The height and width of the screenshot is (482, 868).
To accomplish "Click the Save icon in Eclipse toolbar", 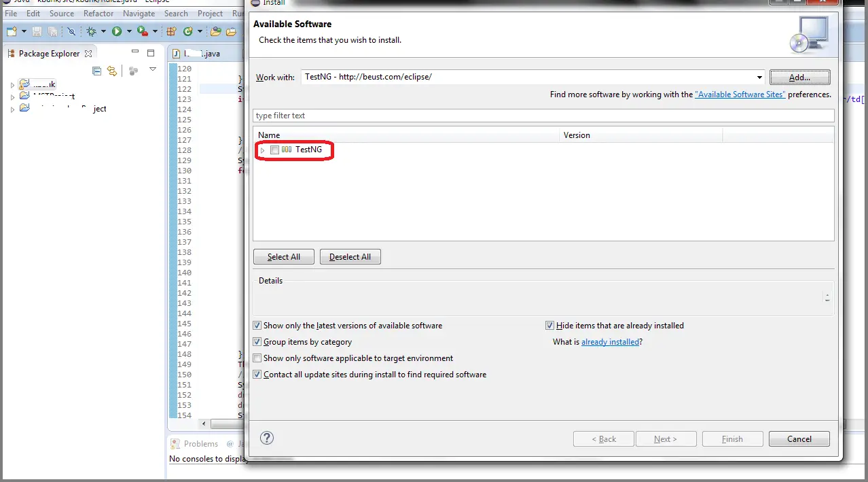I will coord(37,31).
